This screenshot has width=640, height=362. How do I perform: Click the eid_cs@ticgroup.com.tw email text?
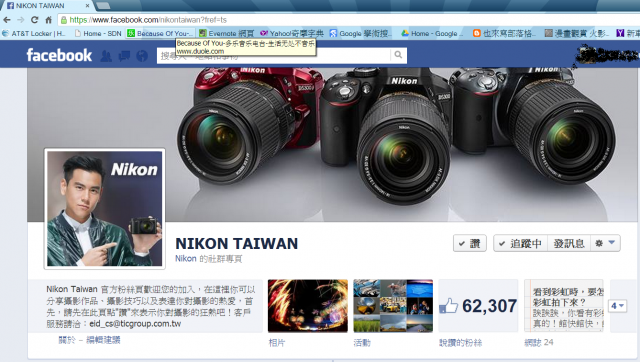[135, 324]
